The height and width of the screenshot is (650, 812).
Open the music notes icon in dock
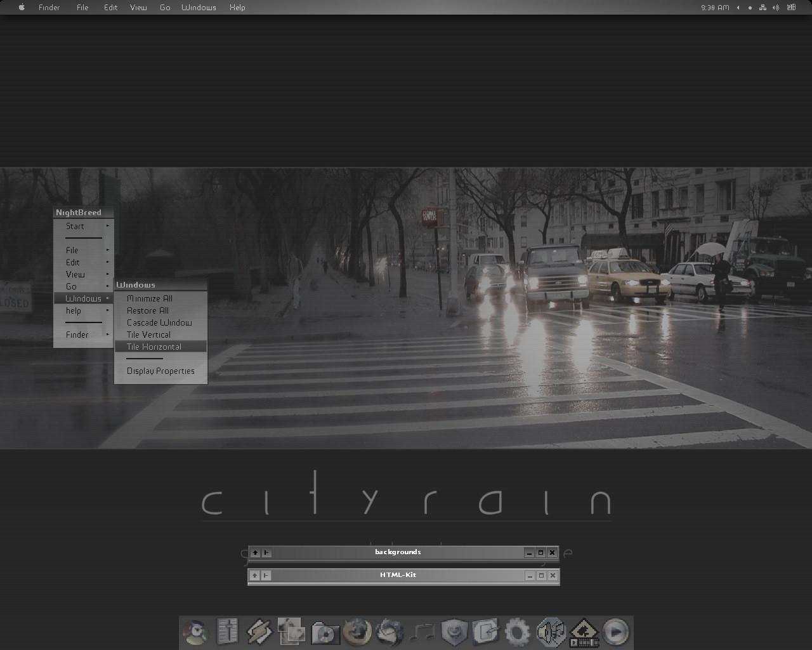click(x=422, y=632)
